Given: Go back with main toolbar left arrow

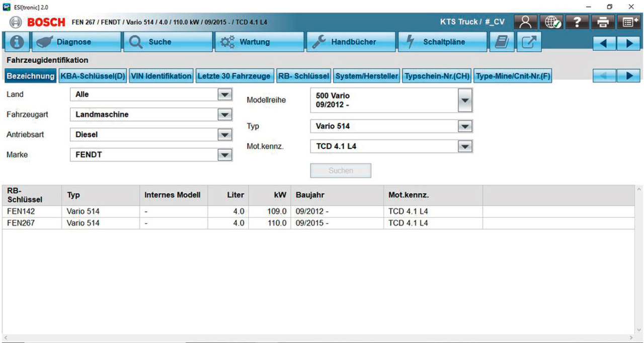Looking at the screenshot, I should click(x=605, y=43).
